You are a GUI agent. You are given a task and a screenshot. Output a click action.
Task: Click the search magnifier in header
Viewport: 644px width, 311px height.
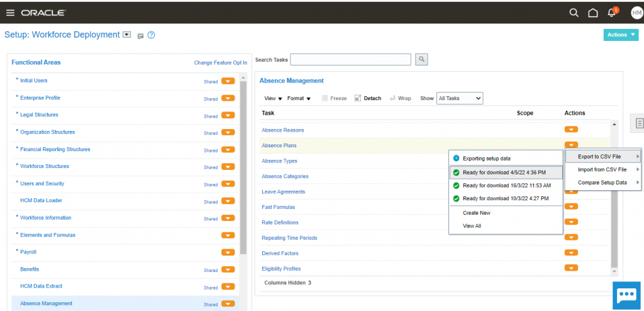point(573,13)
